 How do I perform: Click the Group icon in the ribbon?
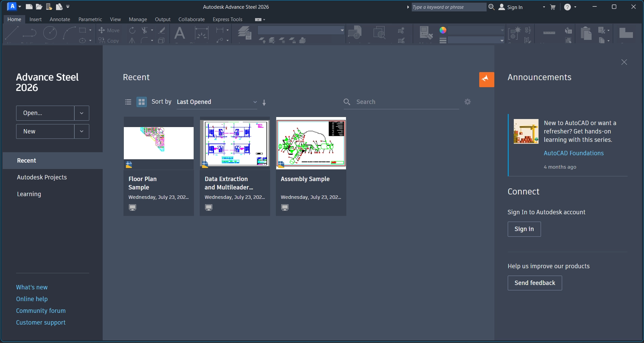tap(514, 33)
